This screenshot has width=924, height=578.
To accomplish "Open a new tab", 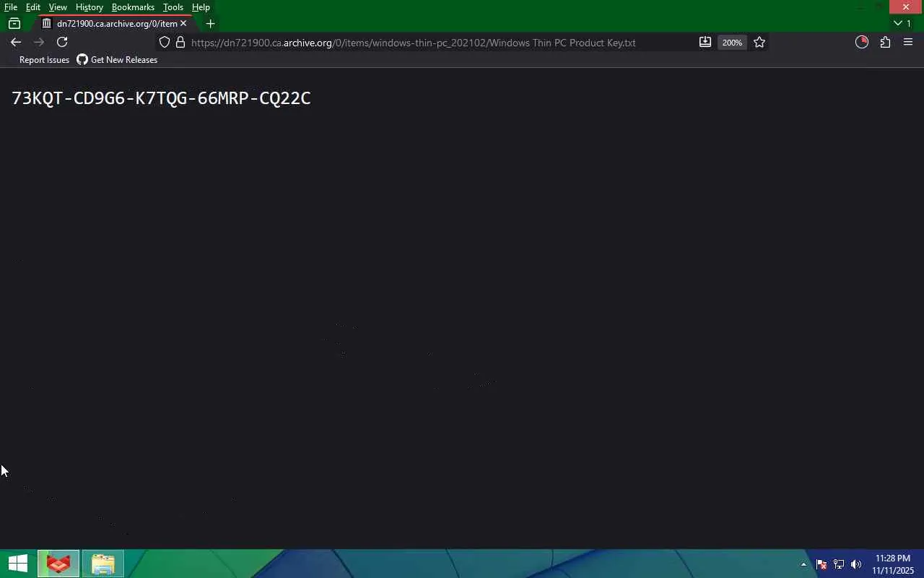I will tap(210, 23).
